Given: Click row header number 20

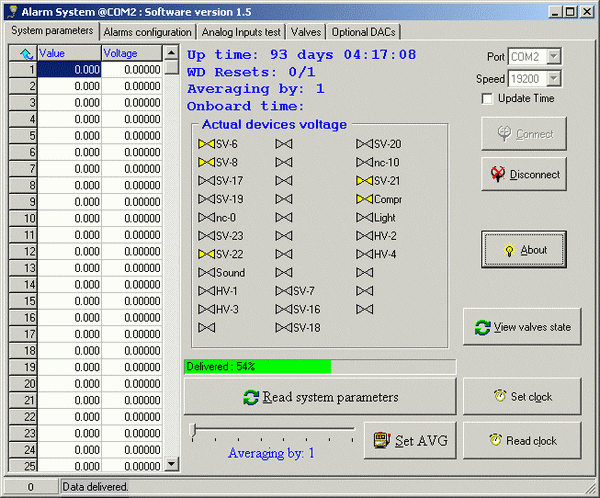Looking at the screenshot, I should coord(23,384).
